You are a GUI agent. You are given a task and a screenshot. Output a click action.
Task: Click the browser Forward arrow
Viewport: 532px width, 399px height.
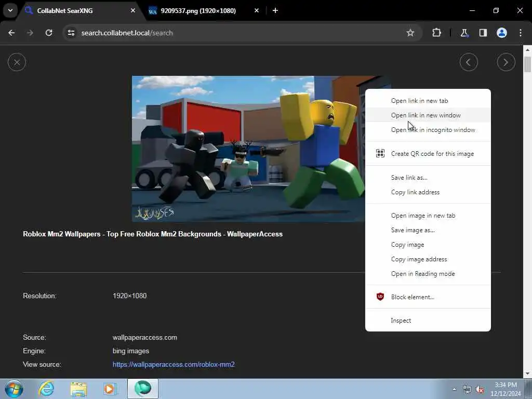pos(30,33)
